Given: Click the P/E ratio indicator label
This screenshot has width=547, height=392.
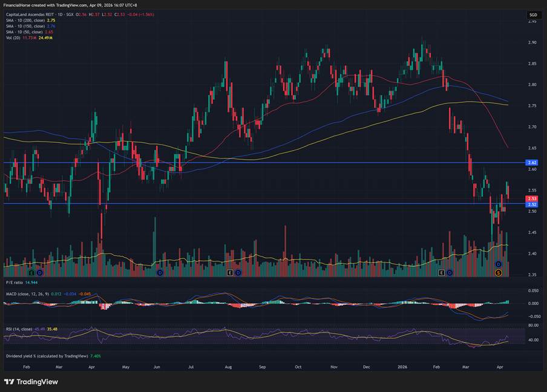Looking at the screenshot, I should coord(14,282).
